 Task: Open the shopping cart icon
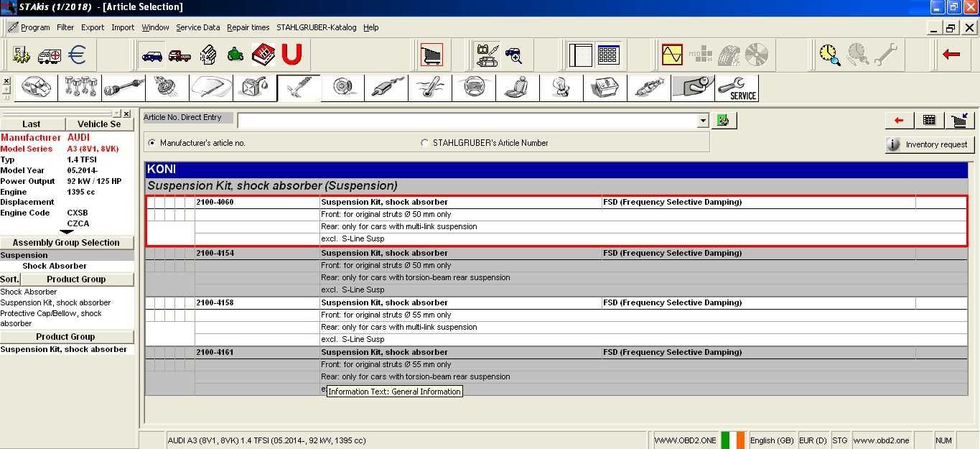[431, 55]
